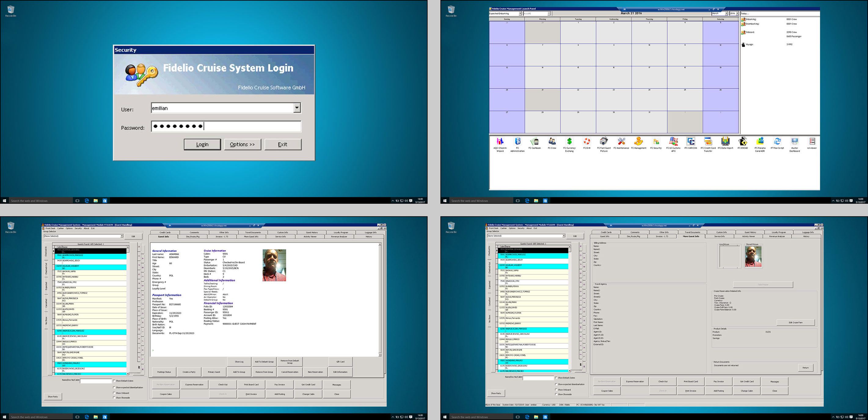Open Group Selector dropdown in Billing Address window
The width and height of the screenshot is (868, 420).
pos(563,236)
